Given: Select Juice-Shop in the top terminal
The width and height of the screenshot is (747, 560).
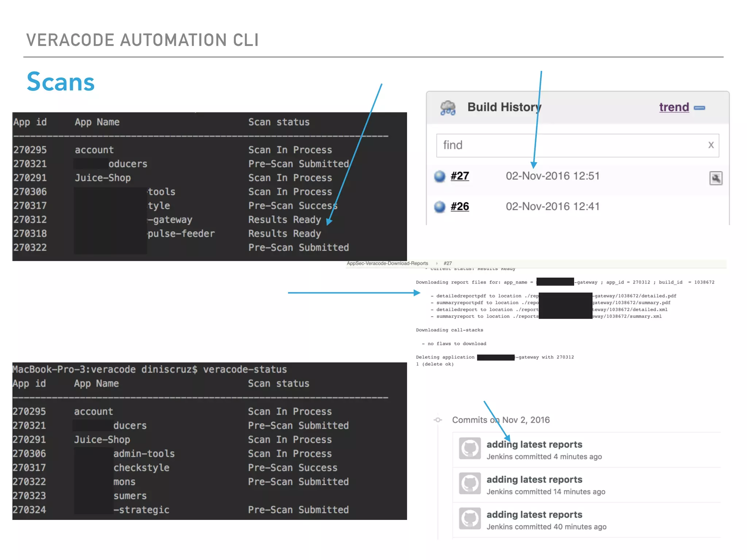Looking at the screenshot, I should [103, 178].
